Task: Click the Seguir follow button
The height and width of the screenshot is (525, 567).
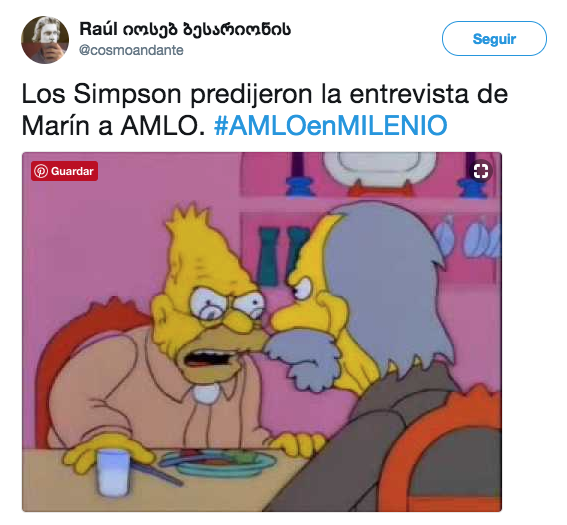Action: (494, 39)
